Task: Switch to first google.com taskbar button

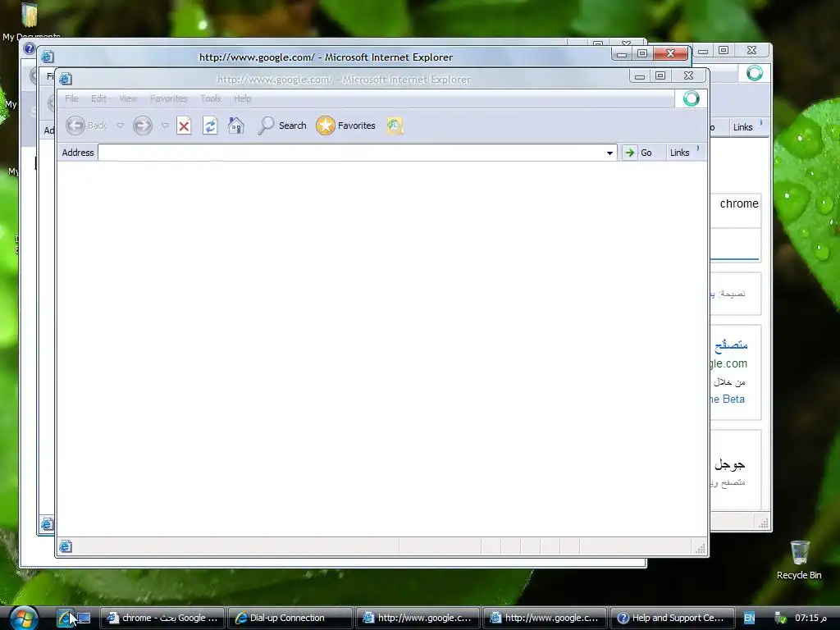Action: pyautogui.click(x=418, y=618)
